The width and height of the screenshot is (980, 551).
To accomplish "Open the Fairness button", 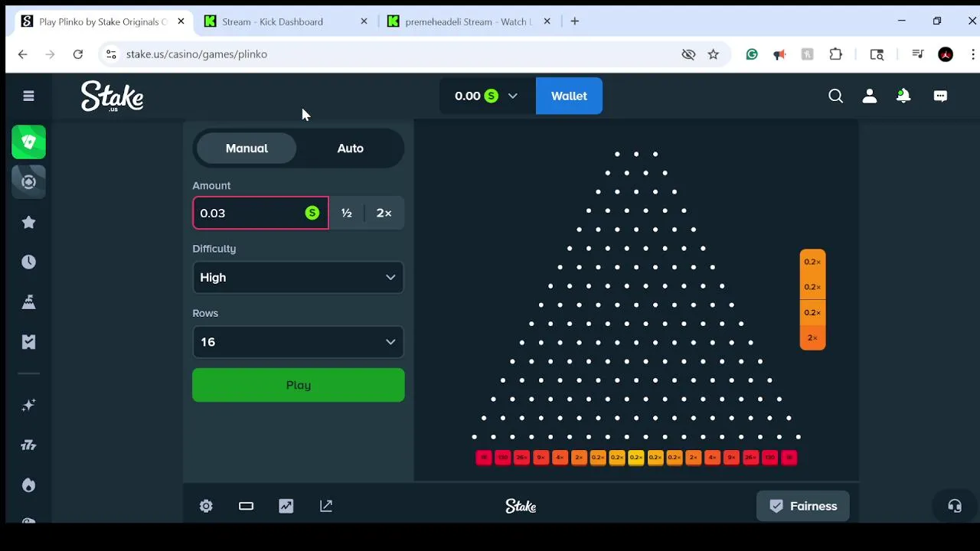I will coord(802,506).
